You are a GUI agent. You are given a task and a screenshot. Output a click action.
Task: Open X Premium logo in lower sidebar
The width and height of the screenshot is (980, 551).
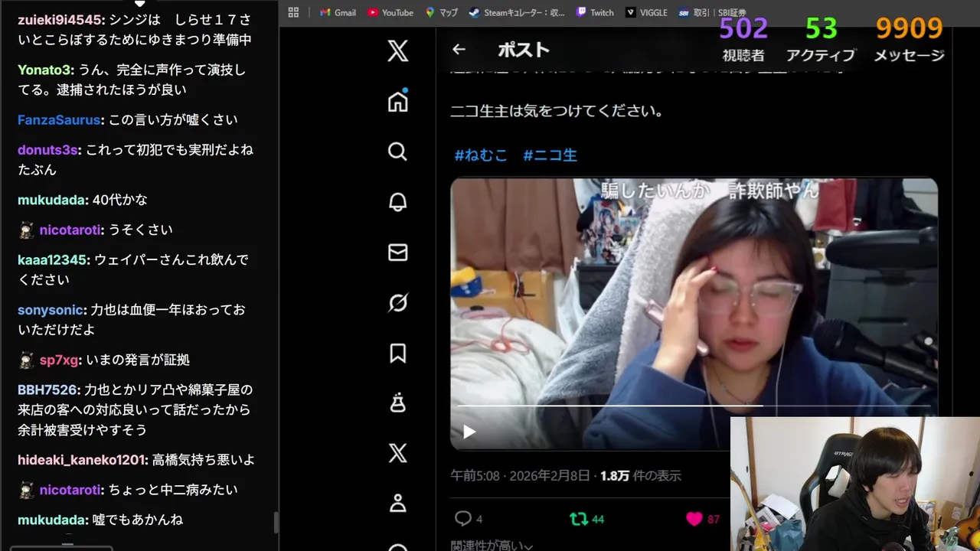[x=397, y=453]
